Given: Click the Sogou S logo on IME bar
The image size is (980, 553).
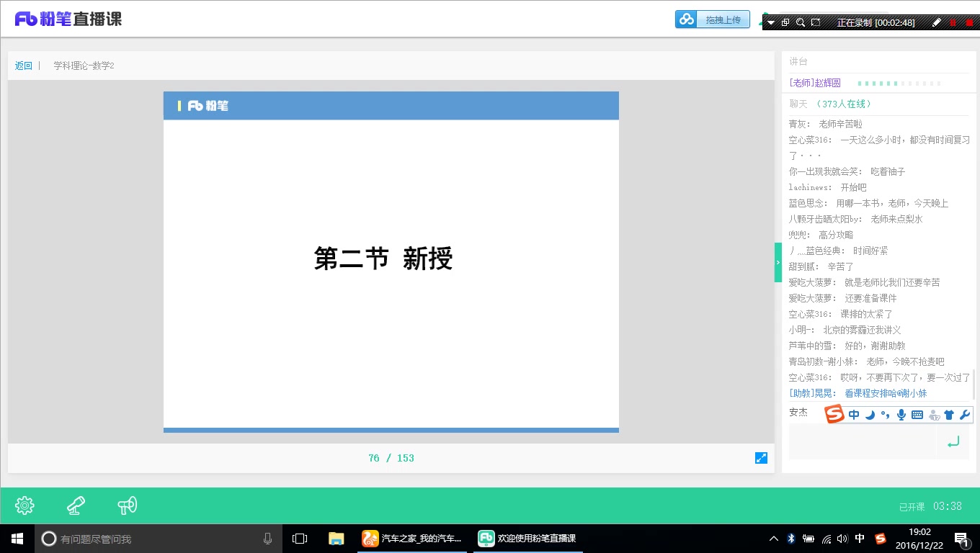Looking at the screenshot, I should [834, 414].
